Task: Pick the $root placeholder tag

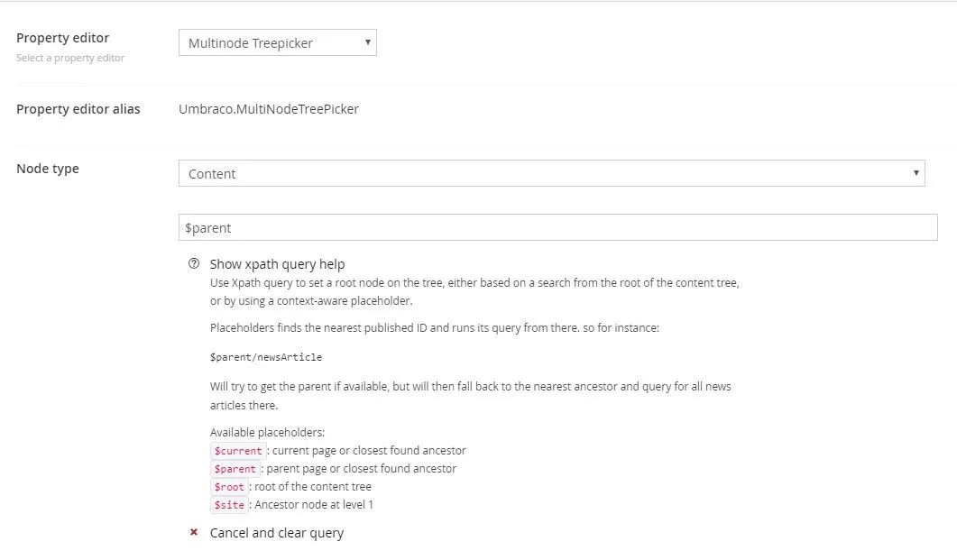Action: 229,487
